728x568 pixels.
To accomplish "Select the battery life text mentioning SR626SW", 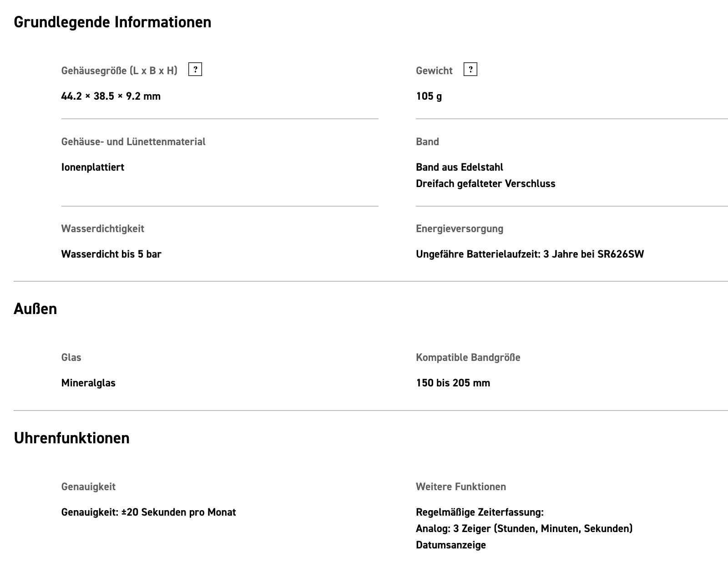I will click(530, 254).
